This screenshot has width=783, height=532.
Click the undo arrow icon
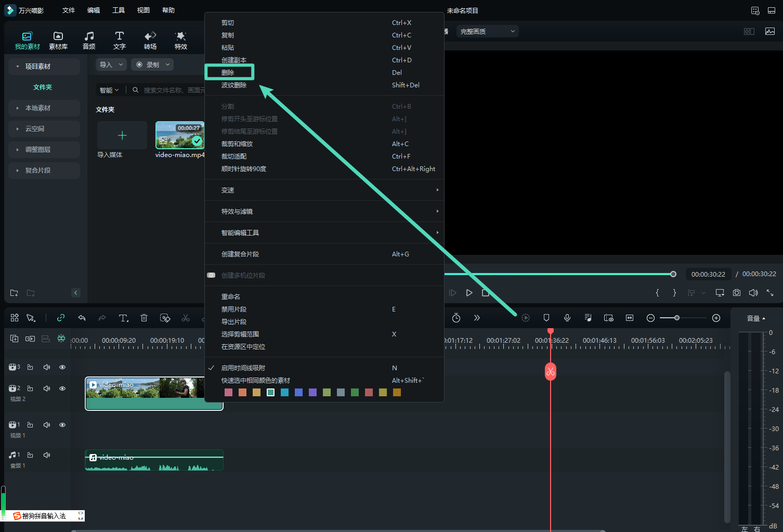(82, 318)
